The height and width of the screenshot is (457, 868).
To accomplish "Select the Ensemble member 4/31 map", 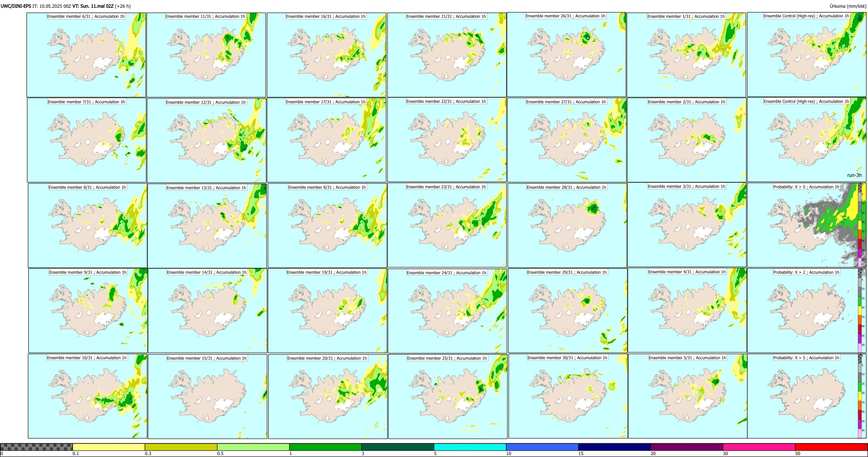I will click(x=688, y=310).
